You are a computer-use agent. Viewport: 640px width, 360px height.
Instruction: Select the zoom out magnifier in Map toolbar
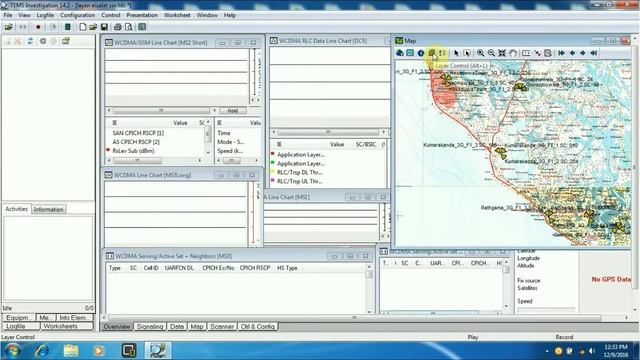tap(491, 53)
